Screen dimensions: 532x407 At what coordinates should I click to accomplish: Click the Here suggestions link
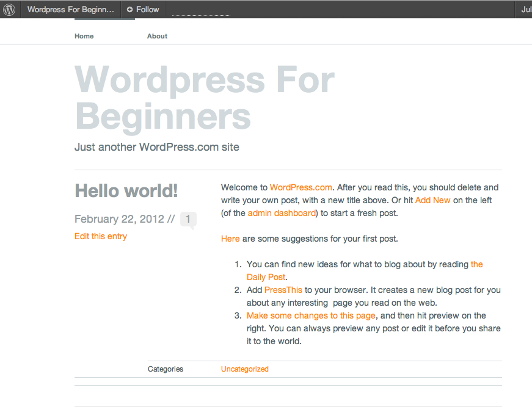[x=230, y=239]
